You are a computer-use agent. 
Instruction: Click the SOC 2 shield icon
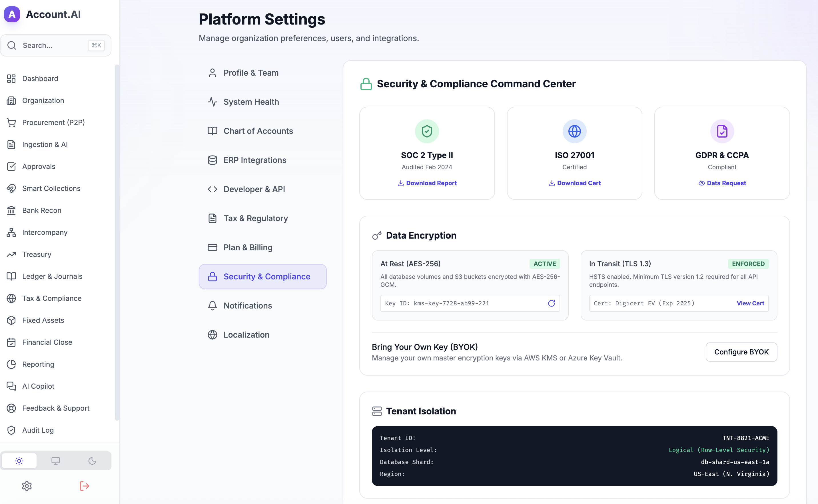coord(427,131)
